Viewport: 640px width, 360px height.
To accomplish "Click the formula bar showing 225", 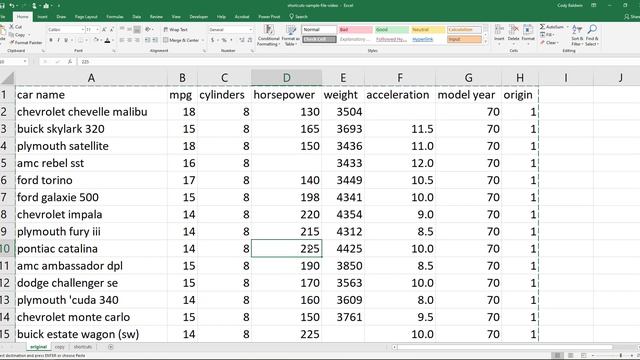I will point(359,62).
